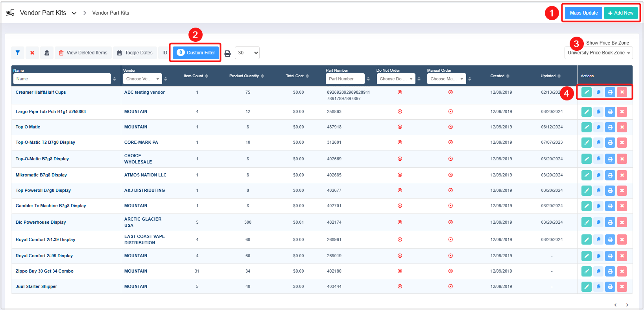Sort by Name column arrows

[x=114, y=79]
